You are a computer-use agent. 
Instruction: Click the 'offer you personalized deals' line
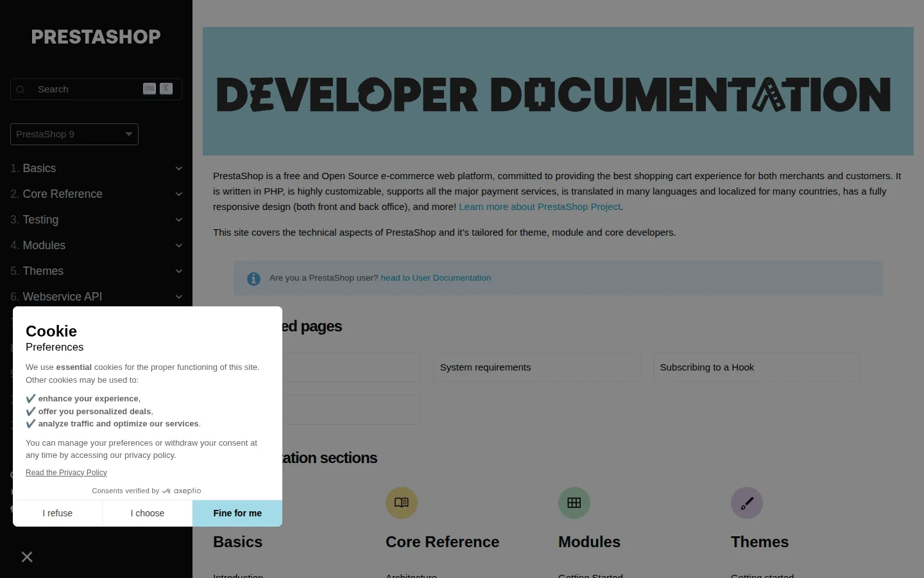click(89, 412)
